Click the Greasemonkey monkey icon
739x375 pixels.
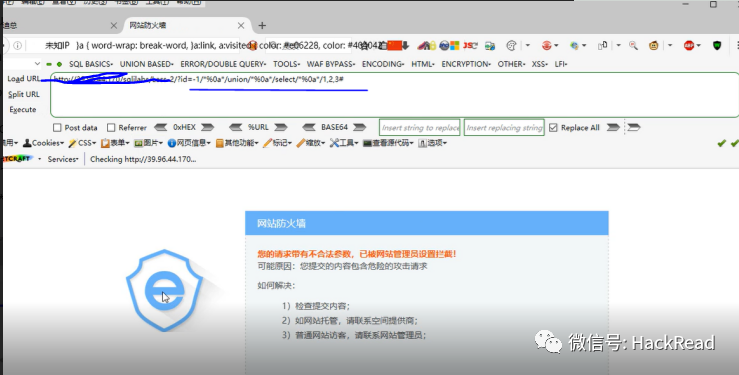[654, 46]
